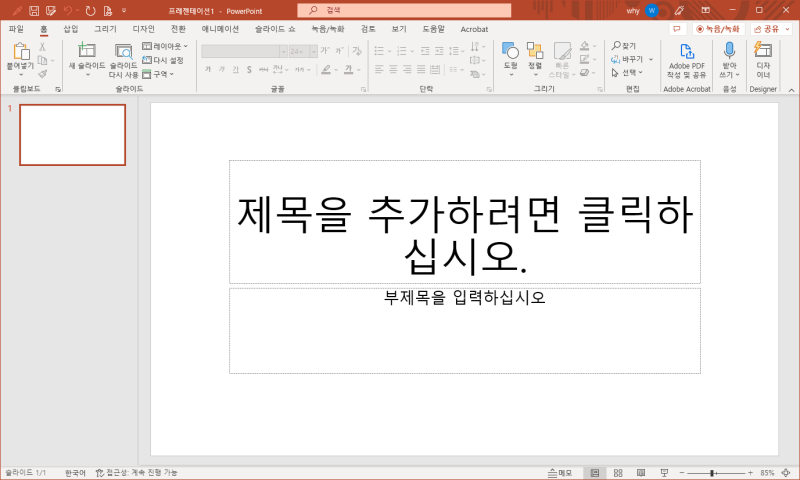Open Customize Quick Access Toolbar arrow
Image resolution: width=800 pixels, height=480 pixels.
[x=124, y=11]
